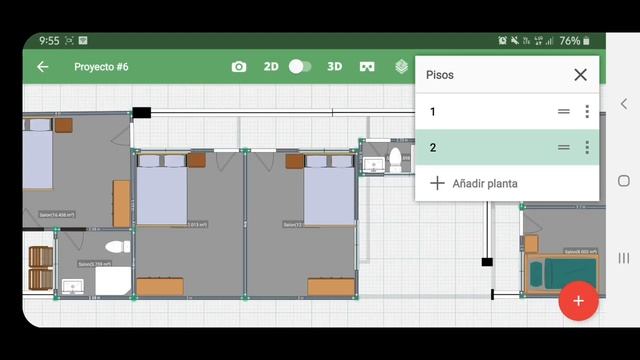Tap the red add plus button
640x360 pixels.
pos(578,301)
